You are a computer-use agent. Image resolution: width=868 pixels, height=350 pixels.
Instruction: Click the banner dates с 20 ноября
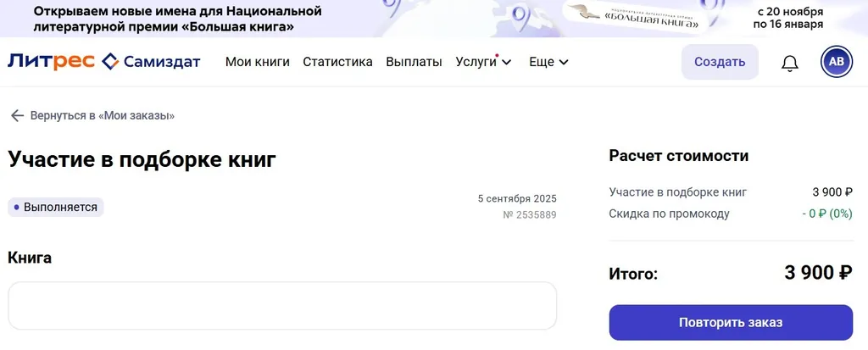pos(787,12)
